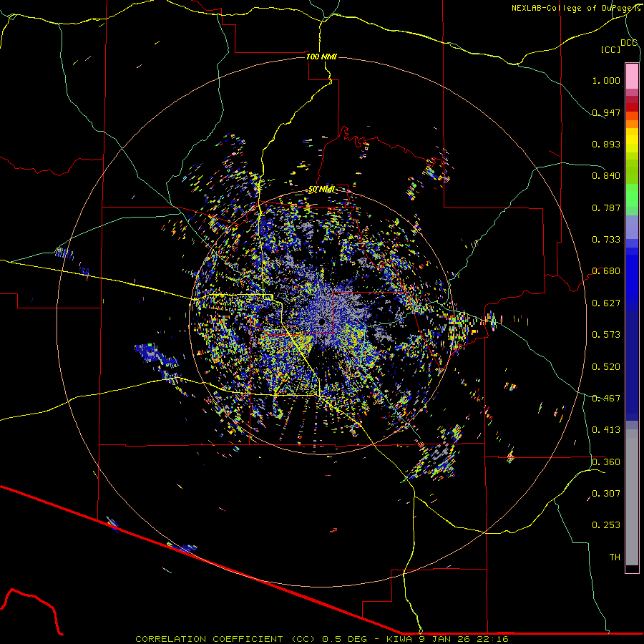Click the 0.360 color scale label
The height and width of the screenshot is (644, 644).
click(606, 462)
